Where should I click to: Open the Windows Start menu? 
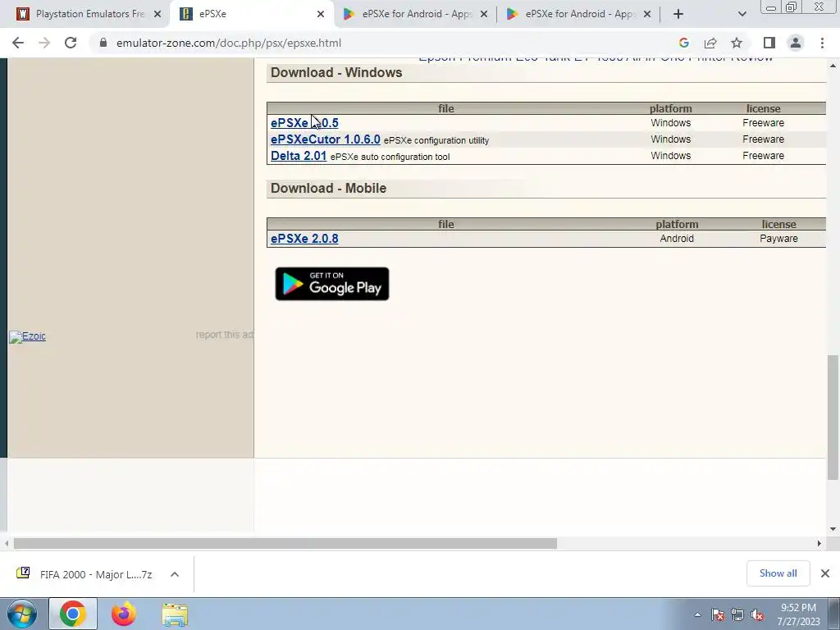pyautogui.click(x=22, y=614)
